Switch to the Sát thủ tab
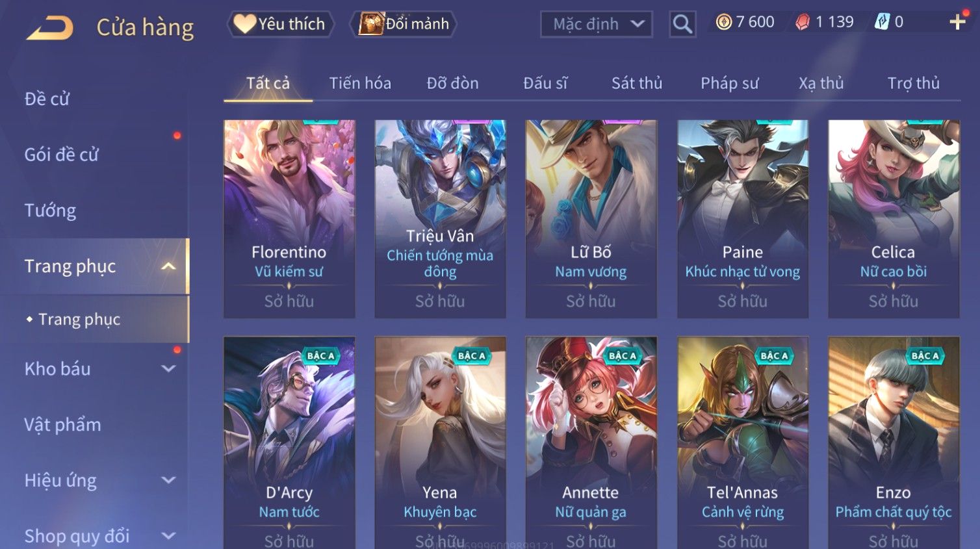The image size is (980, 549). point(636,83)
